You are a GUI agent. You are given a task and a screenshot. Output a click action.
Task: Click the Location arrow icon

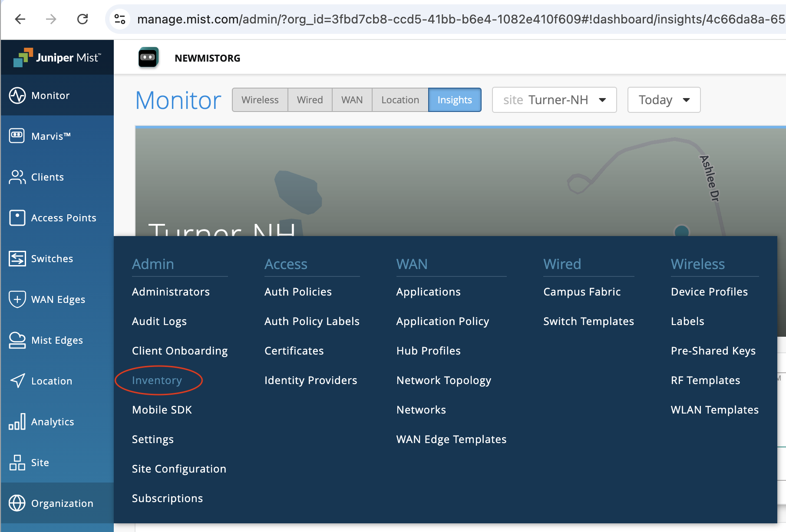(17, 381)
